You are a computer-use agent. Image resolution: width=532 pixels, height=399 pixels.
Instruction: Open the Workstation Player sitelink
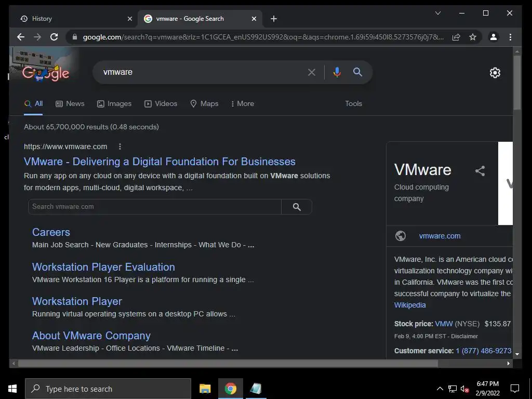tap(77, 301)
